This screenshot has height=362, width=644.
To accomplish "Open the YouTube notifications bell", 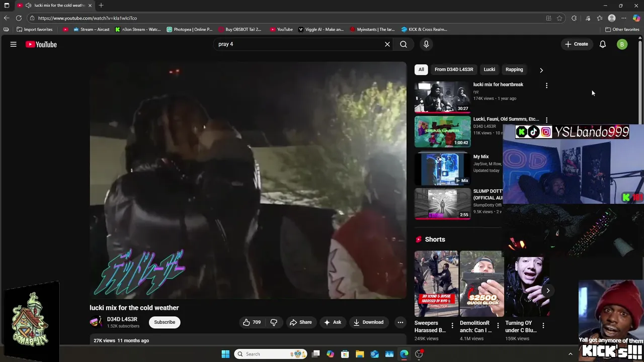I will pos(603,44).
